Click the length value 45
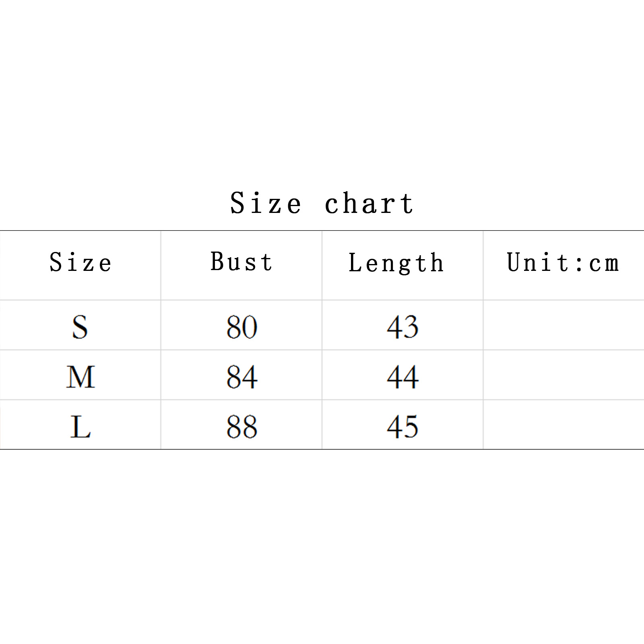 coord(402,427)
